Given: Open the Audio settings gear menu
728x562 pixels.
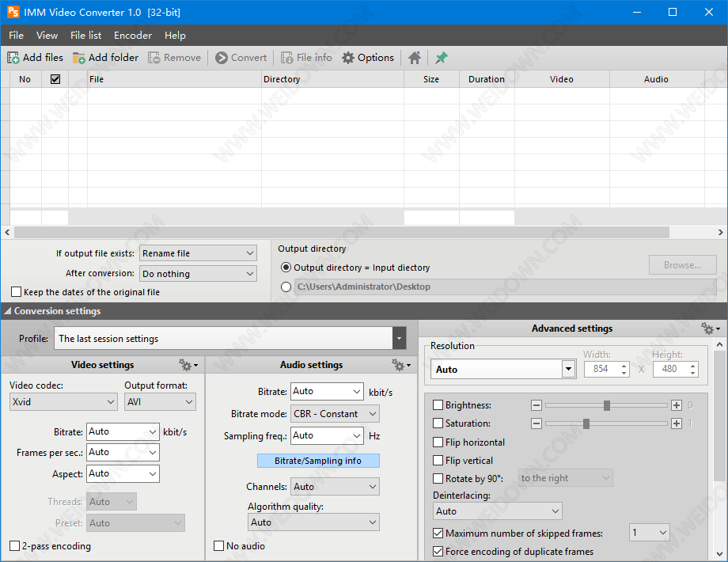Looking at the screenshot, I should (x=401, y=365).
